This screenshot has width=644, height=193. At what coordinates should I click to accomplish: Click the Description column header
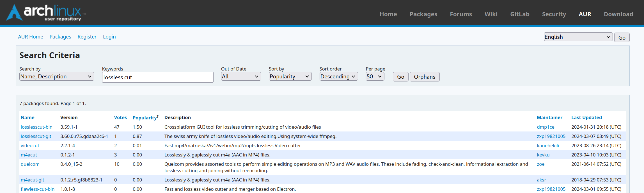pos(178,117)
